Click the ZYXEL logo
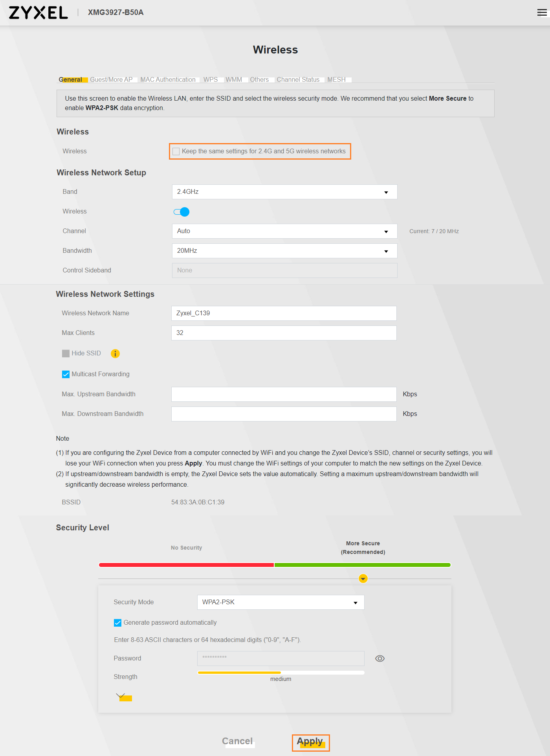 click(38, 13)
